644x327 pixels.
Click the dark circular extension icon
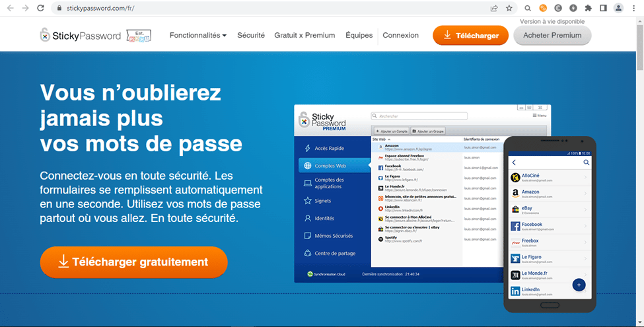(558, 8)
